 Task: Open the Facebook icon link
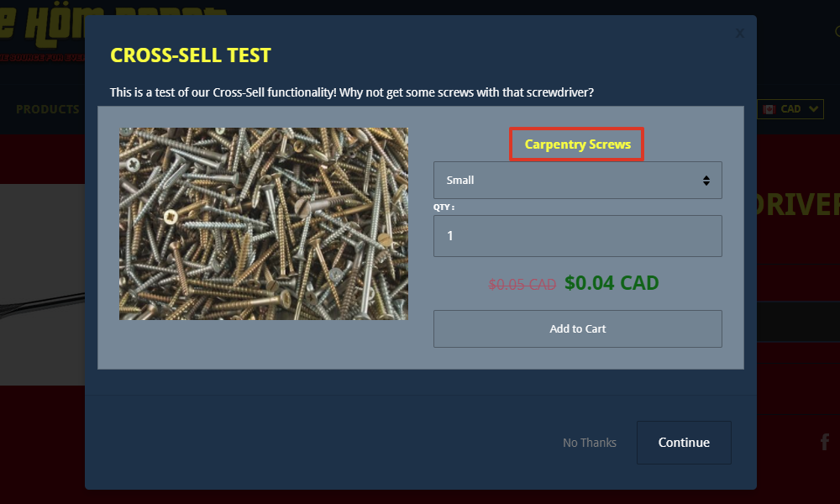pyautogui.click(x=825, y=442)
